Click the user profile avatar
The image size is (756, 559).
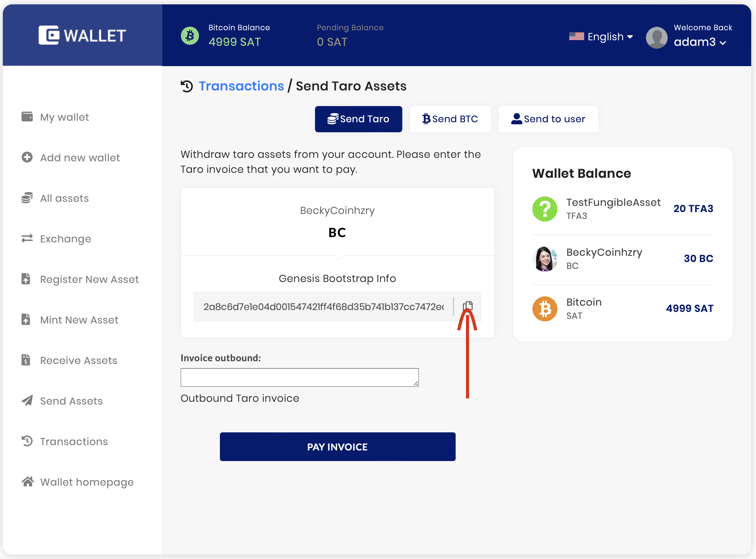(x=656, y=37)
